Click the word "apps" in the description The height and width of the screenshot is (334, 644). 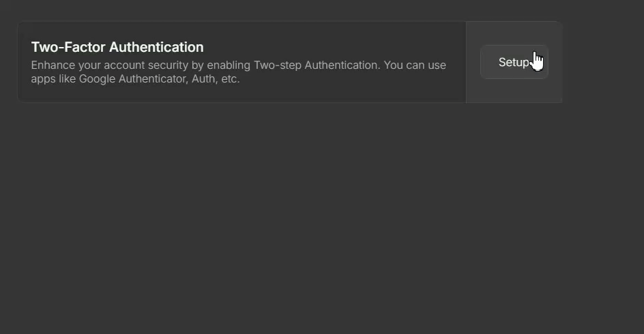pyautogui.click(x=44, y=79)
